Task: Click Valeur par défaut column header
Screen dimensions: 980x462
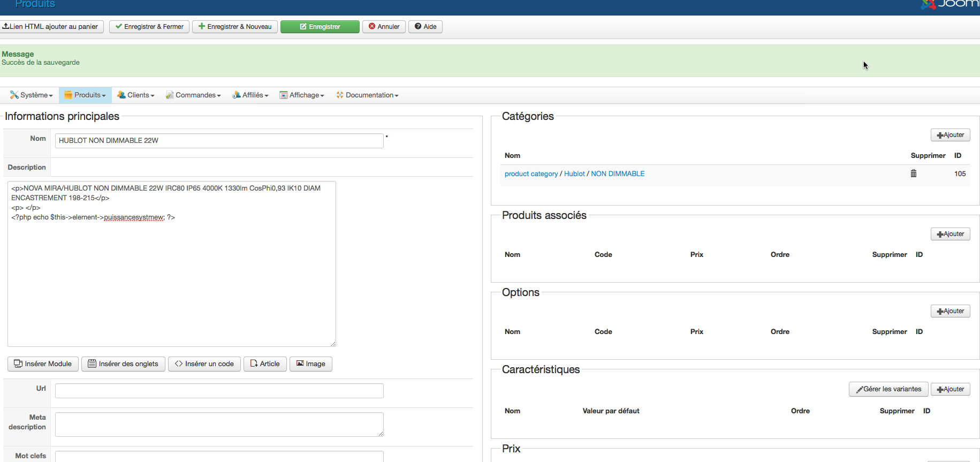Action: (x=611, y=411)
